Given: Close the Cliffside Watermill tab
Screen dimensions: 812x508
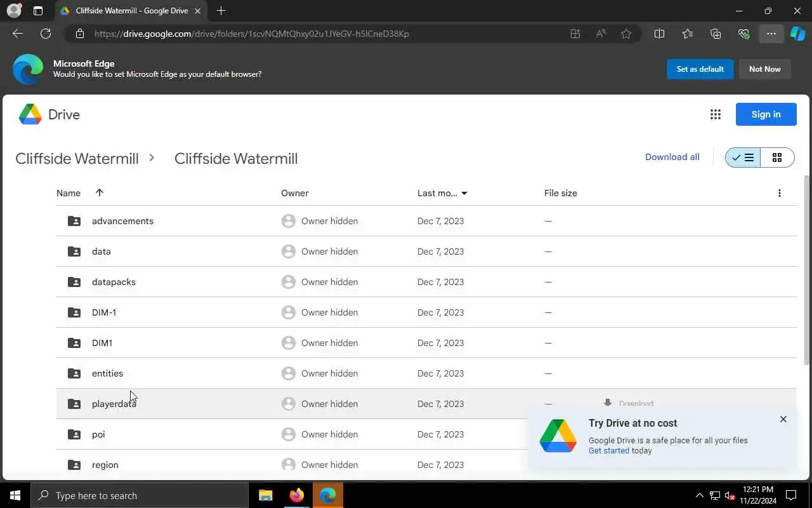Looking at the screenshot, I should pos(198,11).
